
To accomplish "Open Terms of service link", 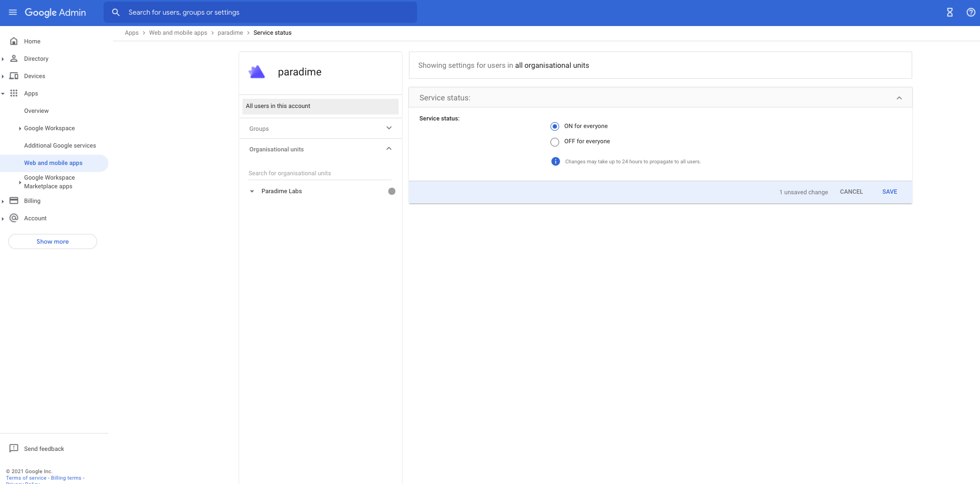I will point(26,478).
